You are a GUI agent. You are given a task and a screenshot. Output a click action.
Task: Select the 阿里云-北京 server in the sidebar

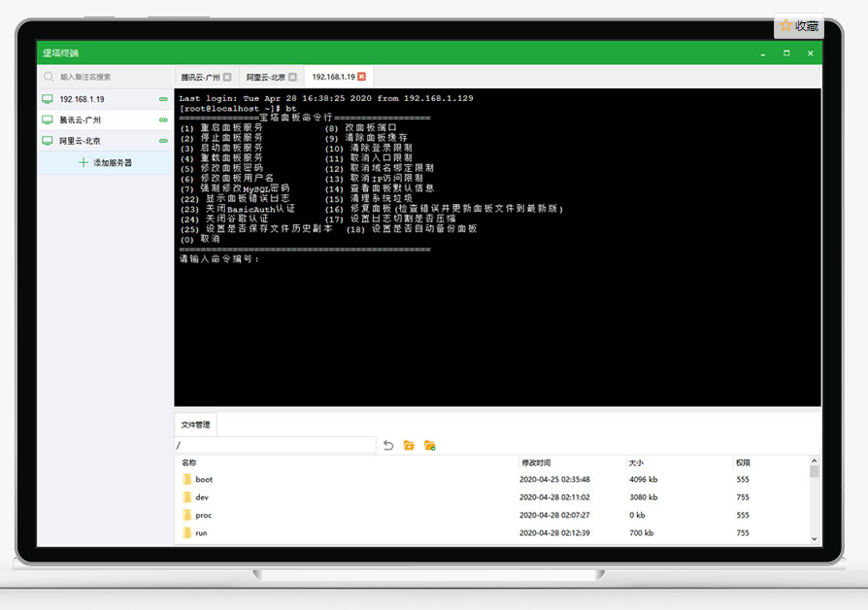pyautogui.click(x=105, y=141)
